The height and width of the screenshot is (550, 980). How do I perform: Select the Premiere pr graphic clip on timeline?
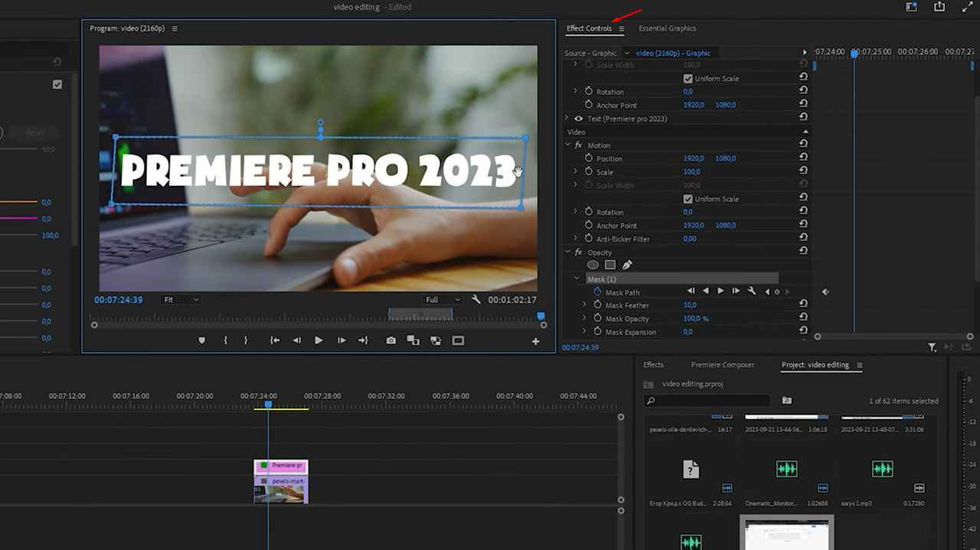(281, 465)
